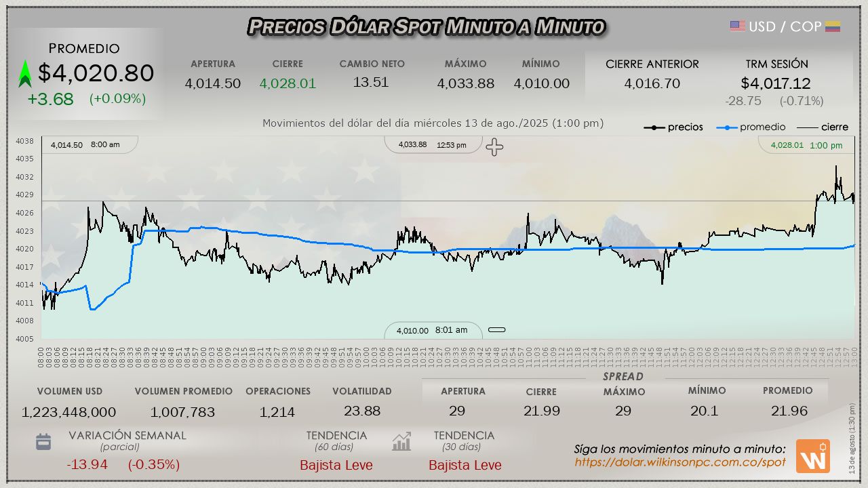Click the plus icon near maximum marker
Viewport: 868px width, 488px height.
[494, 147]
